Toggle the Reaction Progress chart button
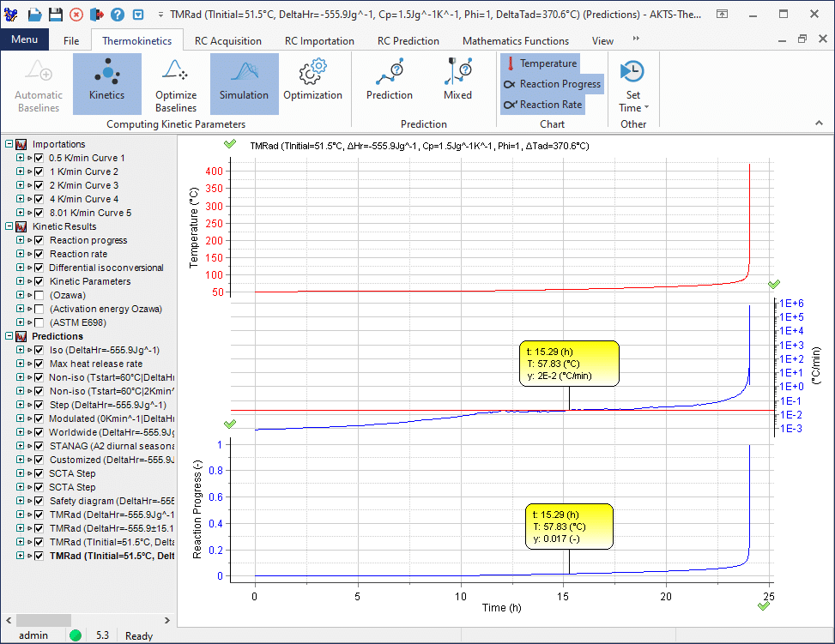 pyautogui.click(x=552, y=84)
